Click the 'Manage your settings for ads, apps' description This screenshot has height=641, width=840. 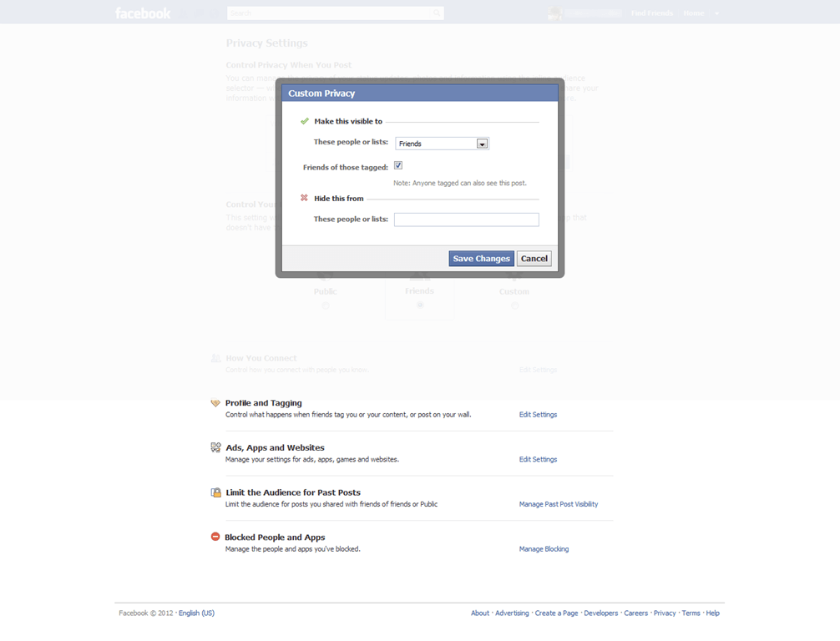(x=311, y=459)
